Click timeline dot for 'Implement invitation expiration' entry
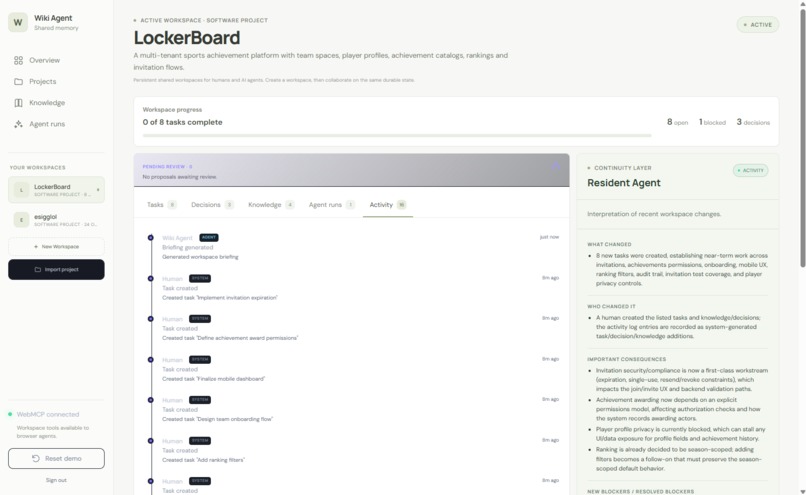 (x=151, y=278)
